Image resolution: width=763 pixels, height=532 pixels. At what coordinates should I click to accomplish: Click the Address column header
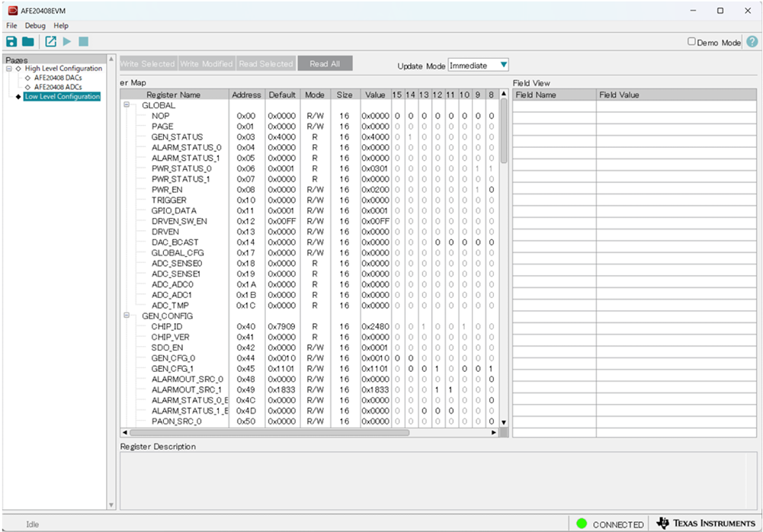(x=247, y=95)
